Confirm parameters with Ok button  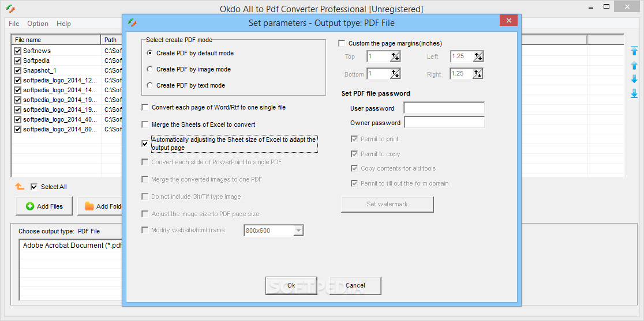tap(291, 285)
